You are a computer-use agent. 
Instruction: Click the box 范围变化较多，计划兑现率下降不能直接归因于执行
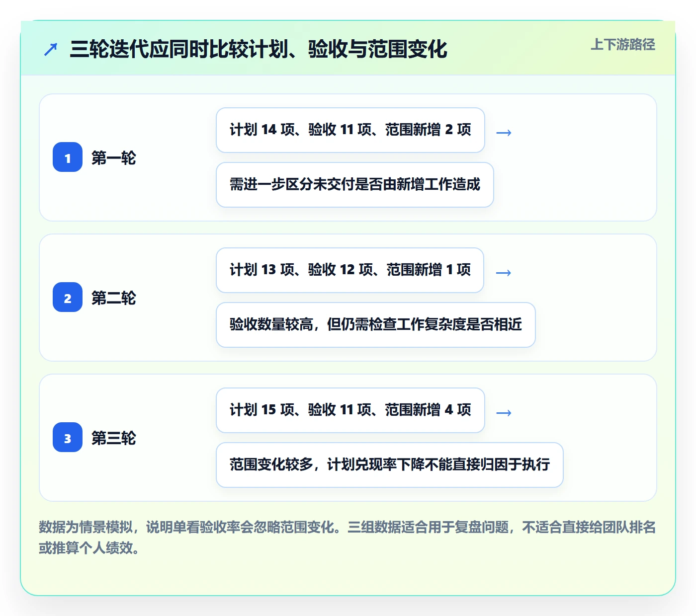coord(390,465)
